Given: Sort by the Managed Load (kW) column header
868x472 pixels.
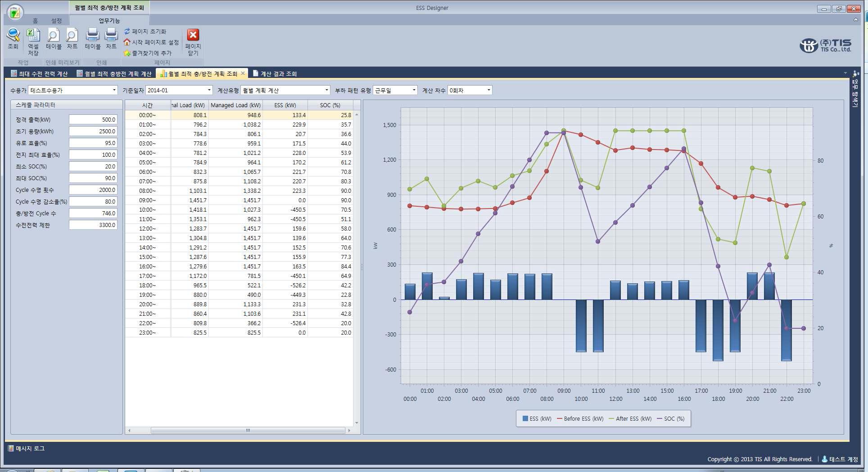Looking at the screenshot, I should point(235,105).
